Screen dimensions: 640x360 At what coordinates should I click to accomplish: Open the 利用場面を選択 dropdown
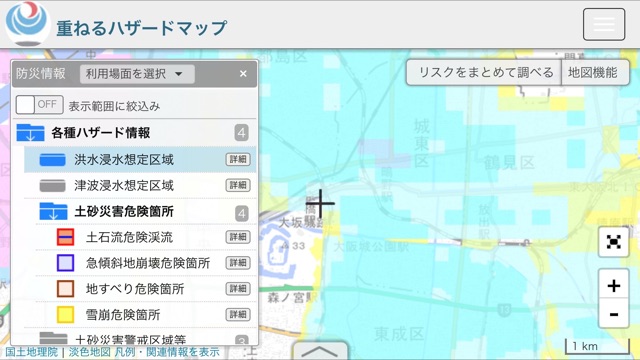(x=137, y=74)
